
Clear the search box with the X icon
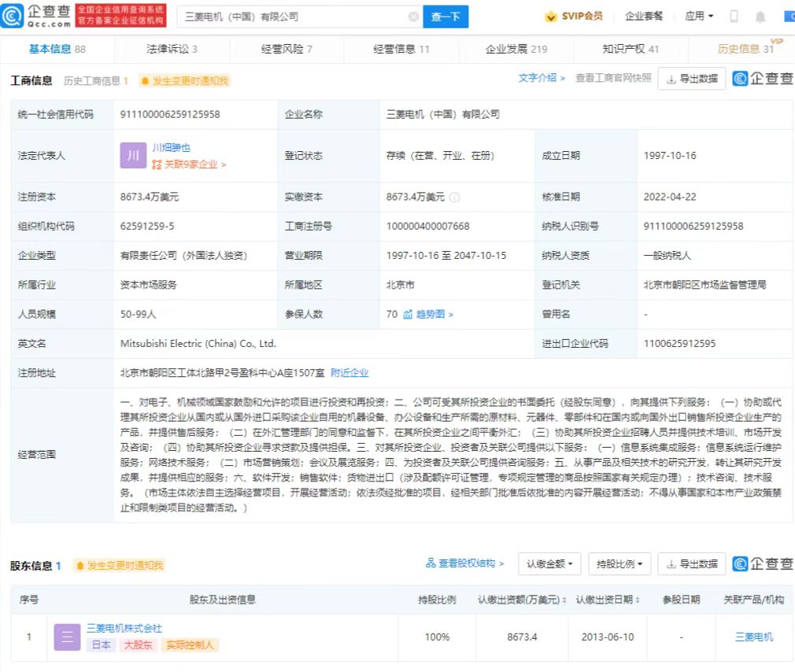pos(414,17)
